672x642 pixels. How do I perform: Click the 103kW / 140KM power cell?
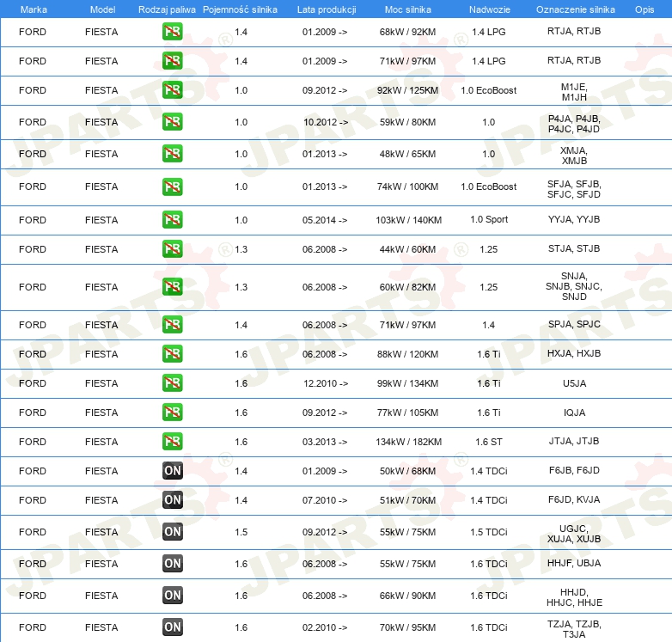pyautogui.click(x=408, y=220)
